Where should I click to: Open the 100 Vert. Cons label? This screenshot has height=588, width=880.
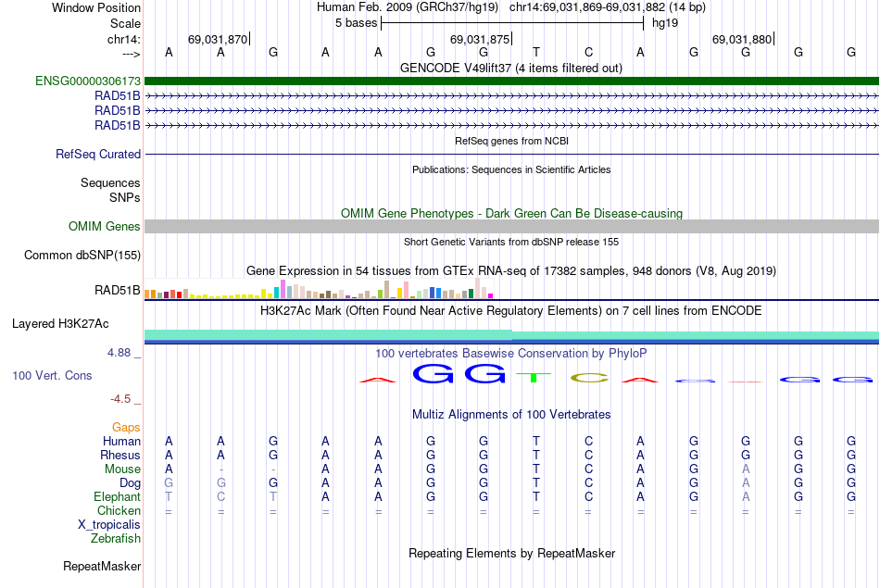coord(52,375)
